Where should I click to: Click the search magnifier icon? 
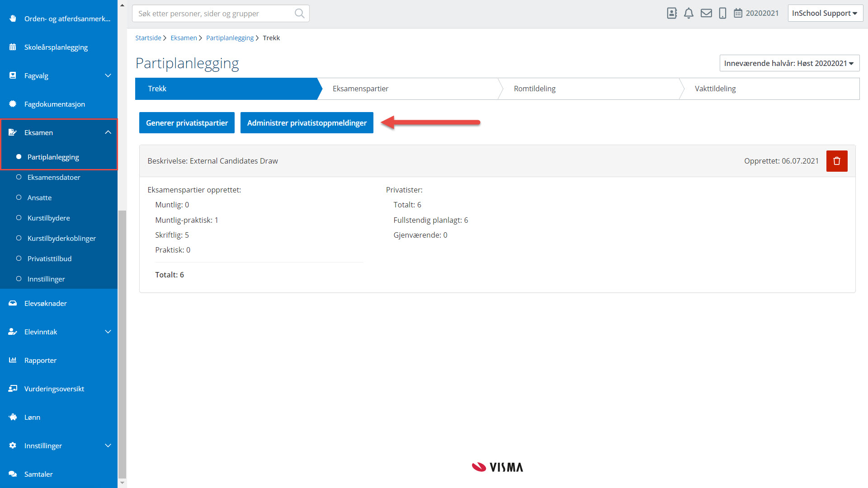[x=299, y=14]
